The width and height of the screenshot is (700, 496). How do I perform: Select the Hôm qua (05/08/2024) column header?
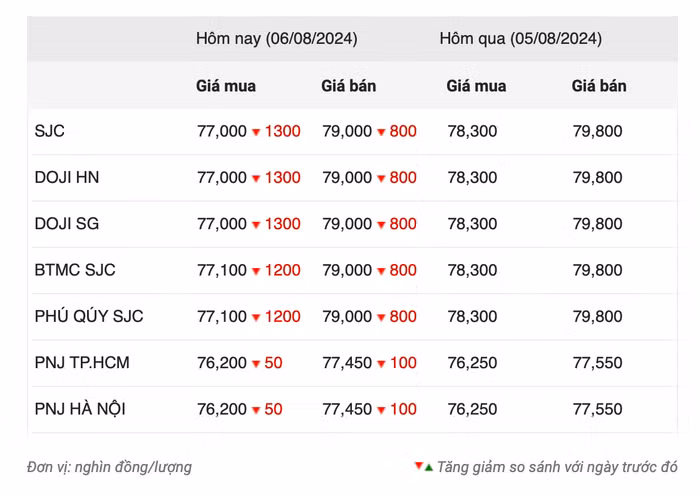pos(520,39)
